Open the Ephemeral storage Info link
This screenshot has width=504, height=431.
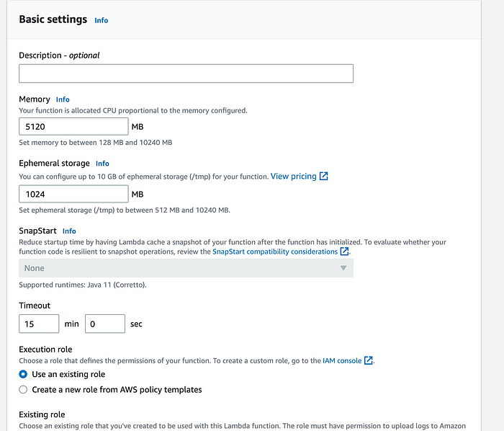click(x=102, y=164)
